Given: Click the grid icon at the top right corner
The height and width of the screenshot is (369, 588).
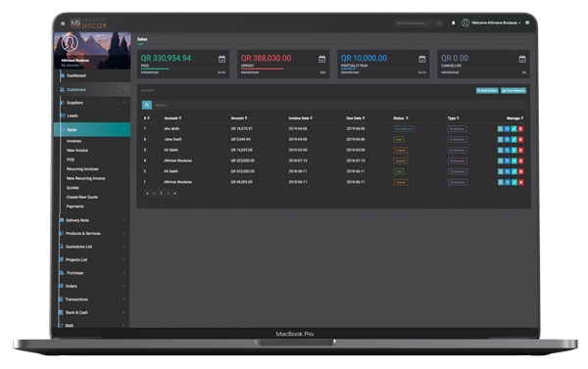Looking at the screenshot, I should coord(527,23).
